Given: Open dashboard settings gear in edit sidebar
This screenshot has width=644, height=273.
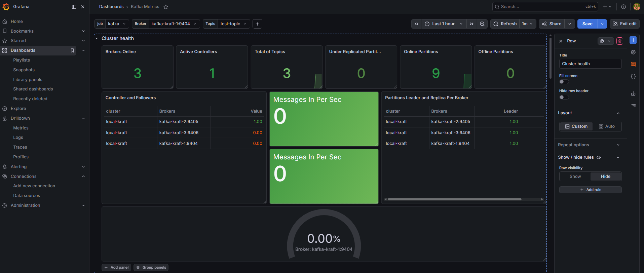Looking at the screenshot, I should (x=633, y=52).
